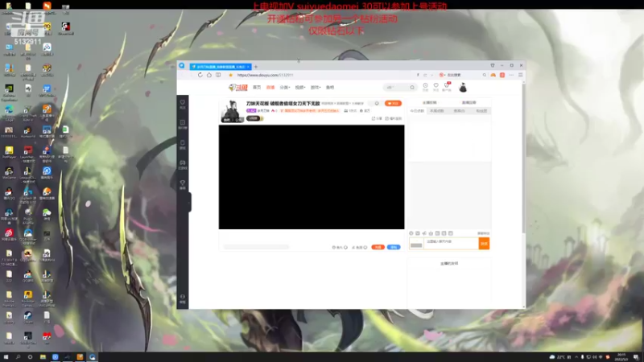Close the active Douyu browser tab

248,67
